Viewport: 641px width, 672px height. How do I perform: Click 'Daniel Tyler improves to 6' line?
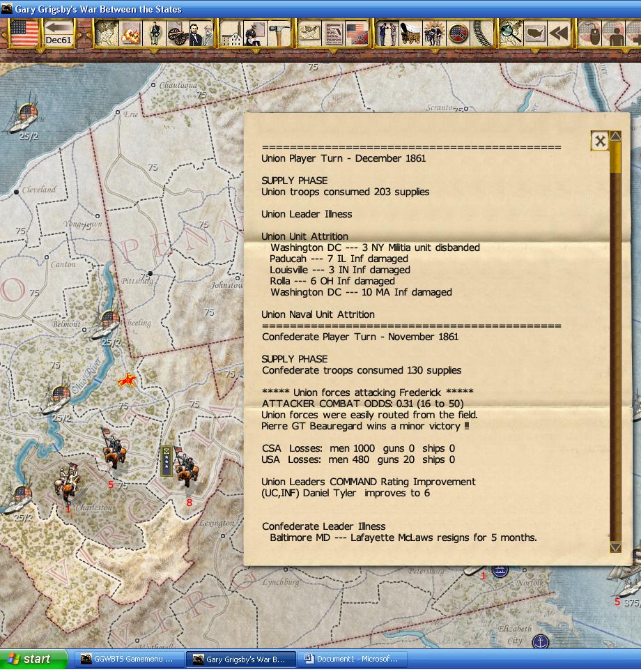(345, 492)
